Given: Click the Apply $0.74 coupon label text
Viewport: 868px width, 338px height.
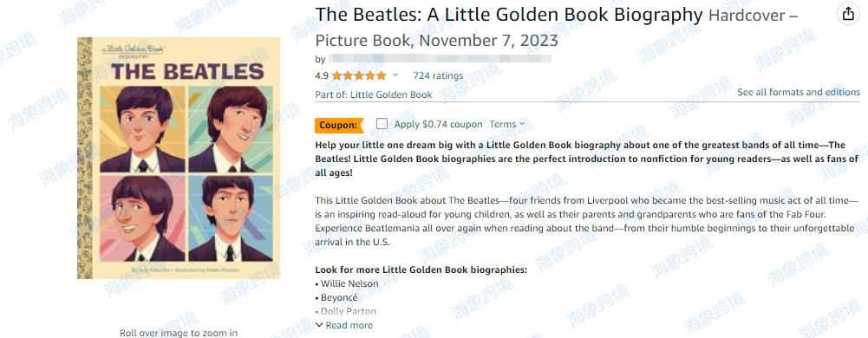Looking at the screenshot, I should click(x=439, y=125).
